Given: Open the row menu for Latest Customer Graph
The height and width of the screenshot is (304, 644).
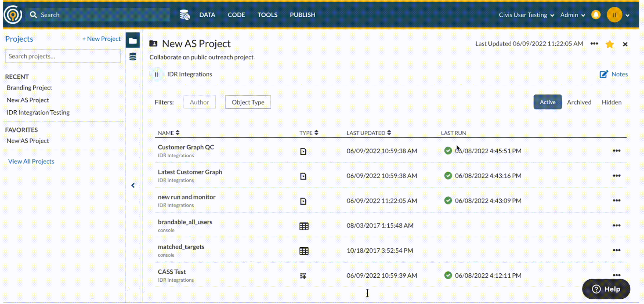Looking at the screenshot, I should point(617,176).
